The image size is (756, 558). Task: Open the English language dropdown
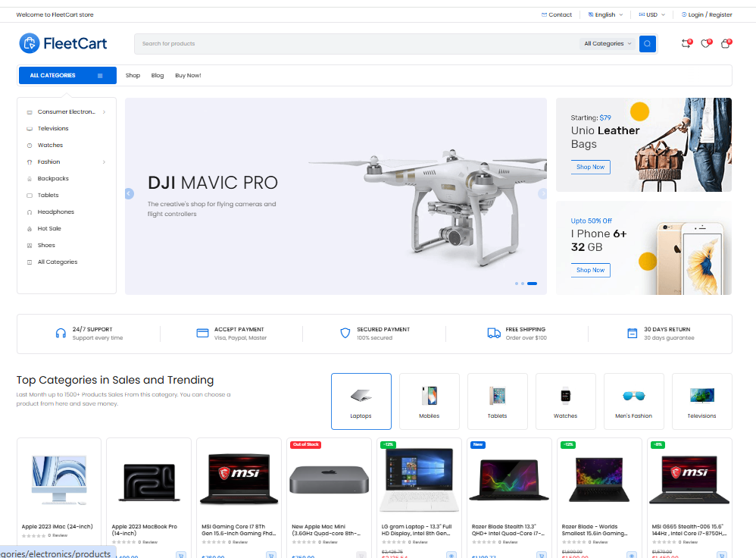coord(605,14)
